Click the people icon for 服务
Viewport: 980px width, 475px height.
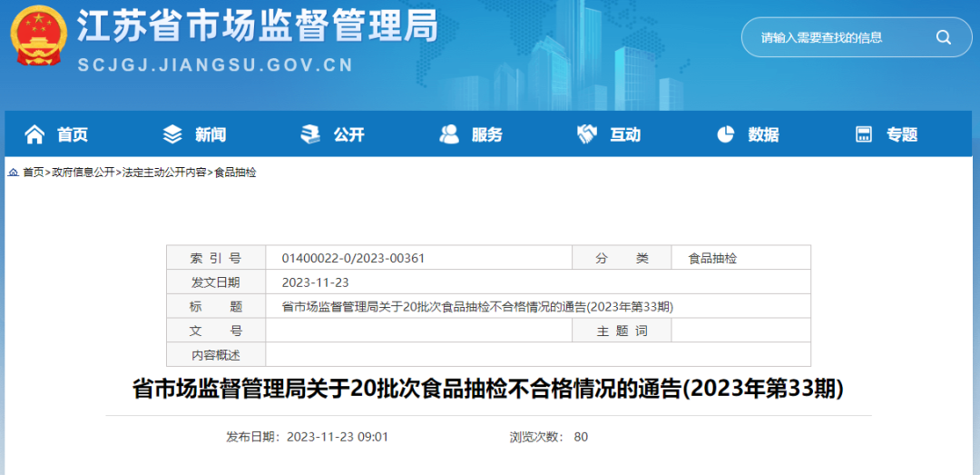[449, 134]
